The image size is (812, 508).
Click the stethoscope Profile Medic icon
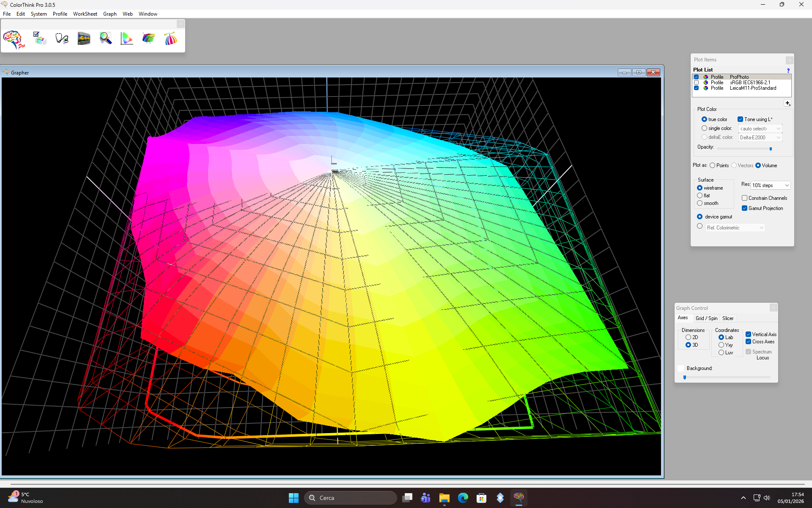pos(62,39)
